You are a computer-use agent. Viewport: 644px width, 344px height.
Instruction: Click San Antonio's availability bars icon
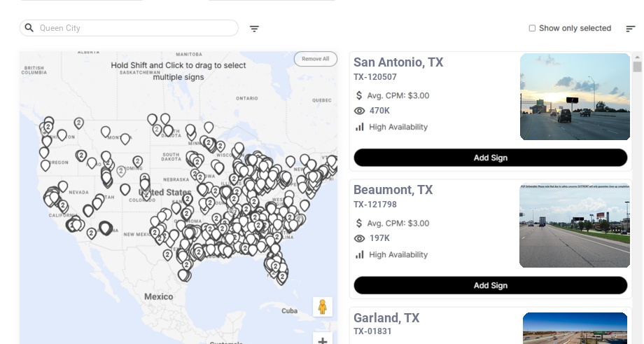coord(360,127)
